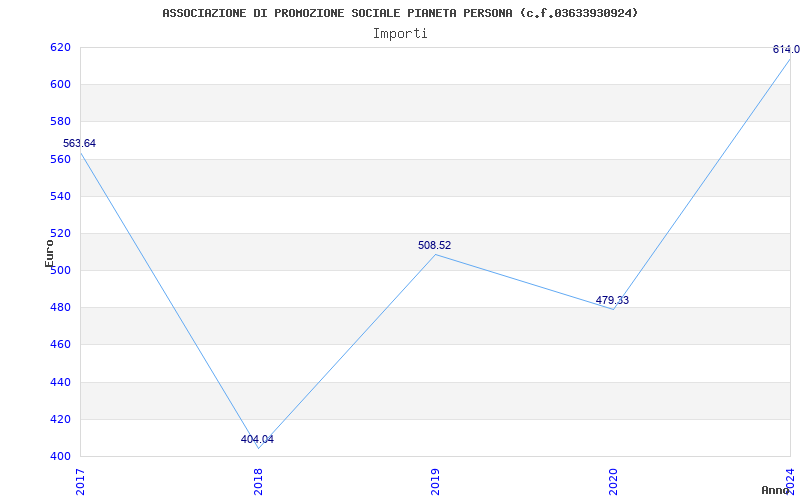Click the 580 y-axis value

click(59, 122)
